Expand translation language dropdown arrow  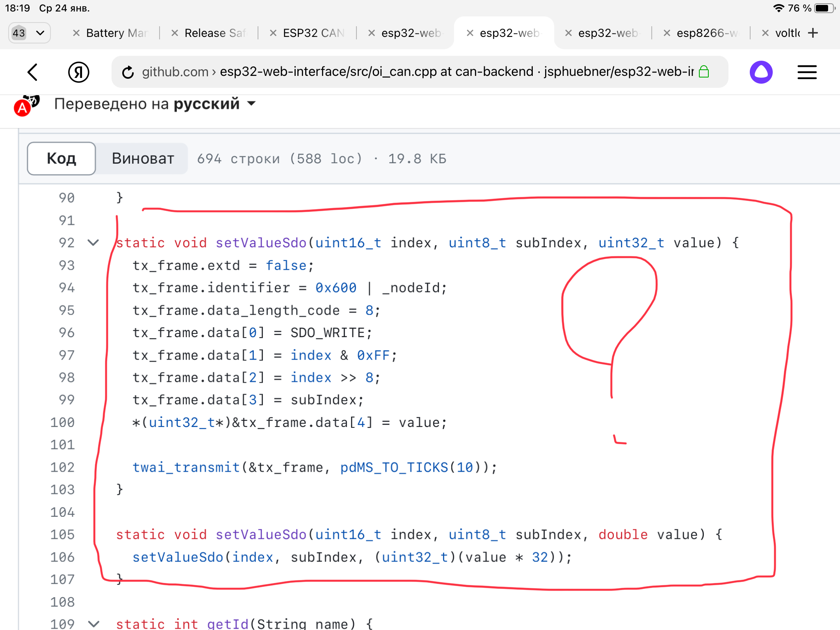251,104
